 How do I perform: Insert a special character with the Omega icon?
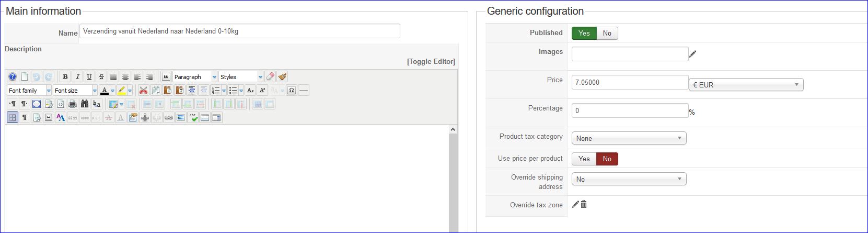[x=292, y=90]
